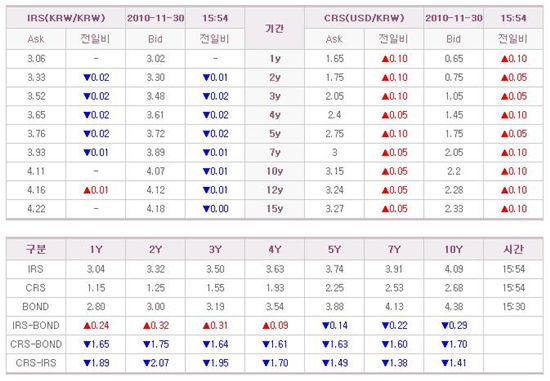Select the IRS Bid value 4.18
The height and width of the screenshot is (381, 550).
(155, 209)
